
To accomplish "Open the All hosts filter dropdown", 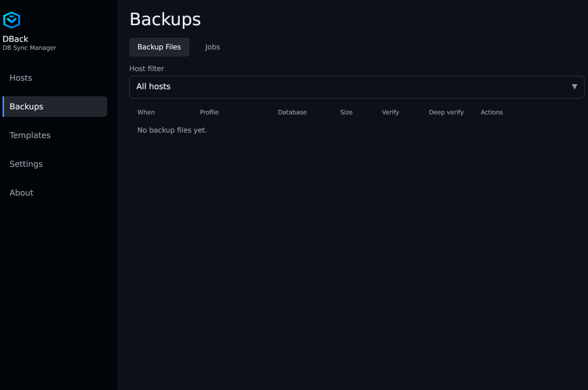I will tap(356, 87).
